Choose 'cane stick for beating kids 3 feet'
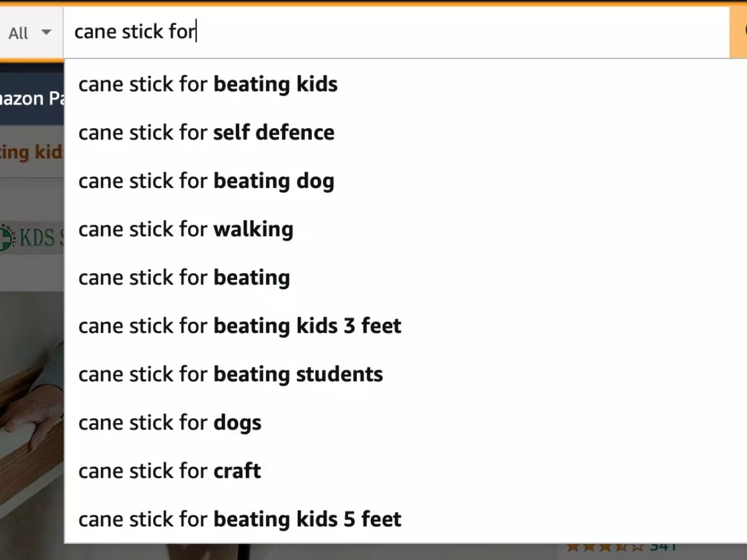Screen dimensions: 747x560 [240, 325]
